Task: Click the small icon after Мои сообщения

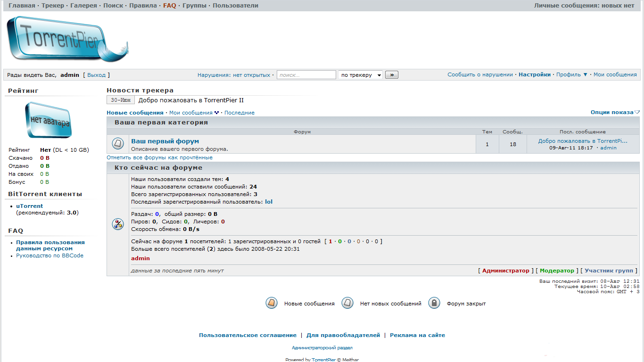Action: [x=217, y=113]
